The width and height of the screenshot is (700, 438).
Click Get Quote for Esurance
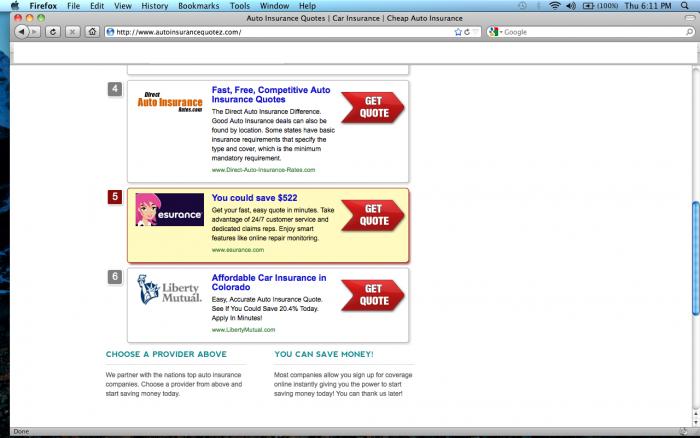[373, 215]
